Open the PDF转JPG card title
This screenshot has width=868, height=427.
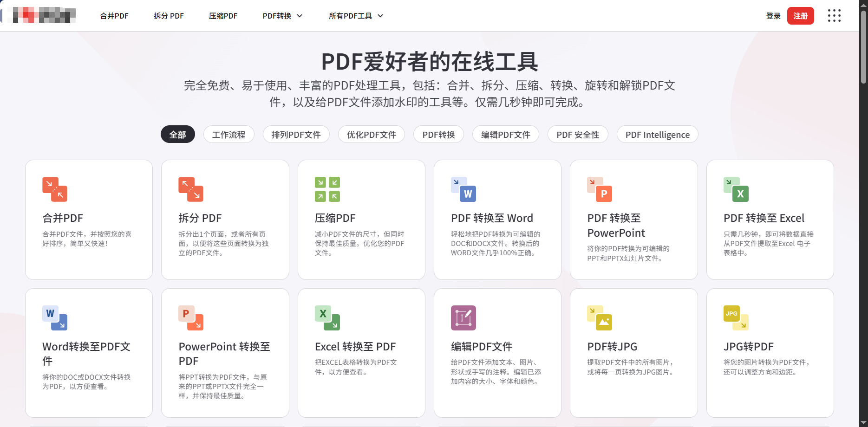pos(612,347)
